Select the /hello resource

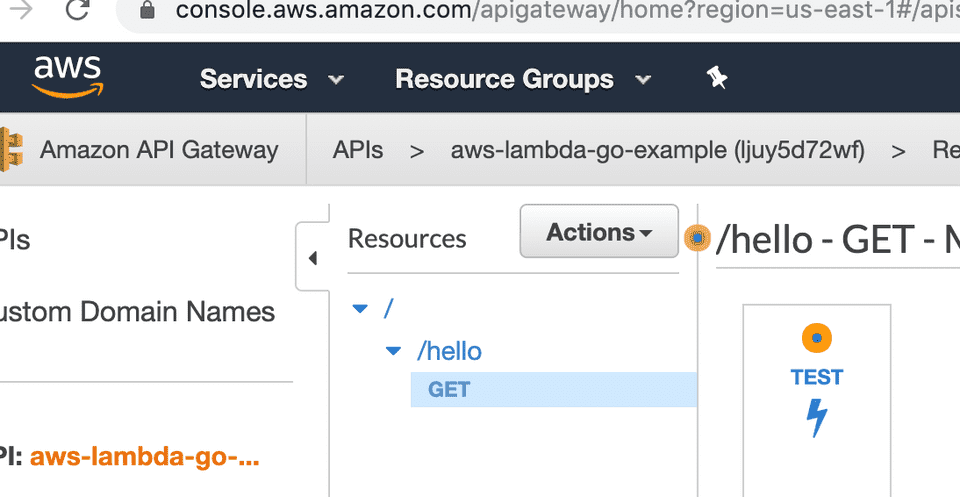[x=449, y=351]
